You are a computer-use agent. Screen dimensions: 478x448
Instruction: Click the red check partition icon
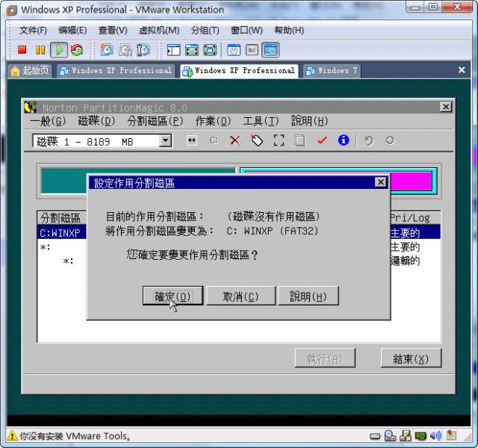tap(322, 140)
